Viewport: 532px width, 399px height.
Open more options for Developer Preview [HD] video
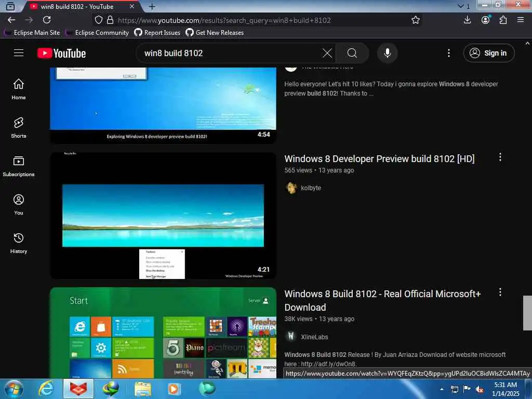500,157
